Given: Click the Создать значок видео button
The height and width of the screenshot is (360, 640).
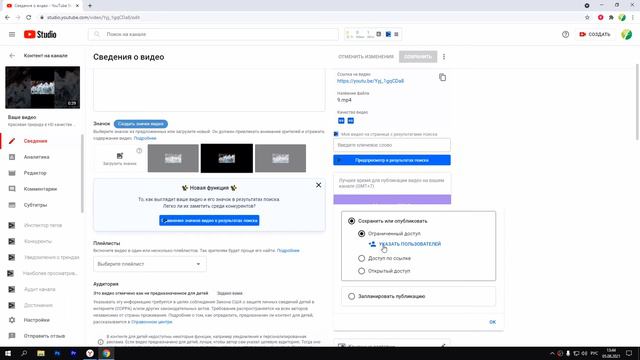Looking at the screenshot, I should (141, 124).
